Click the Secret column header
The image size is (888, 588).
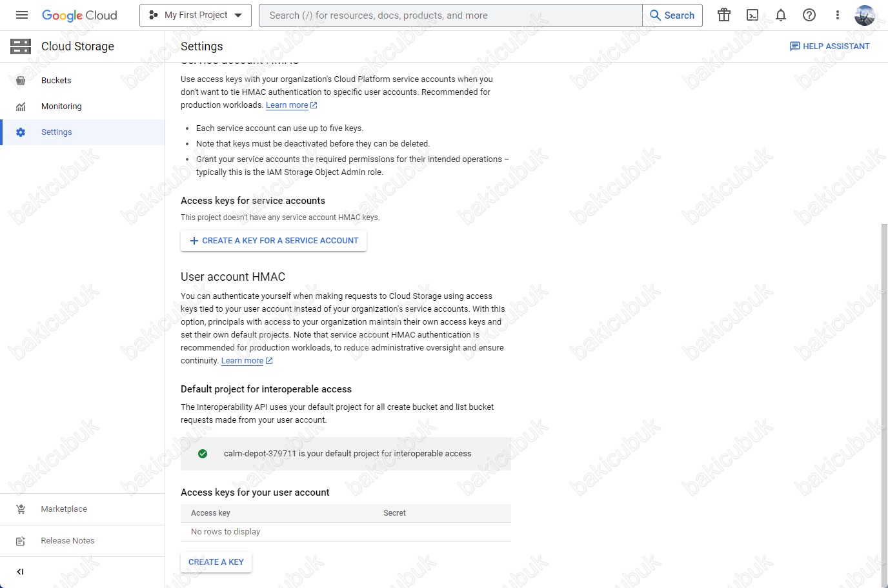[x=394, y=513]
